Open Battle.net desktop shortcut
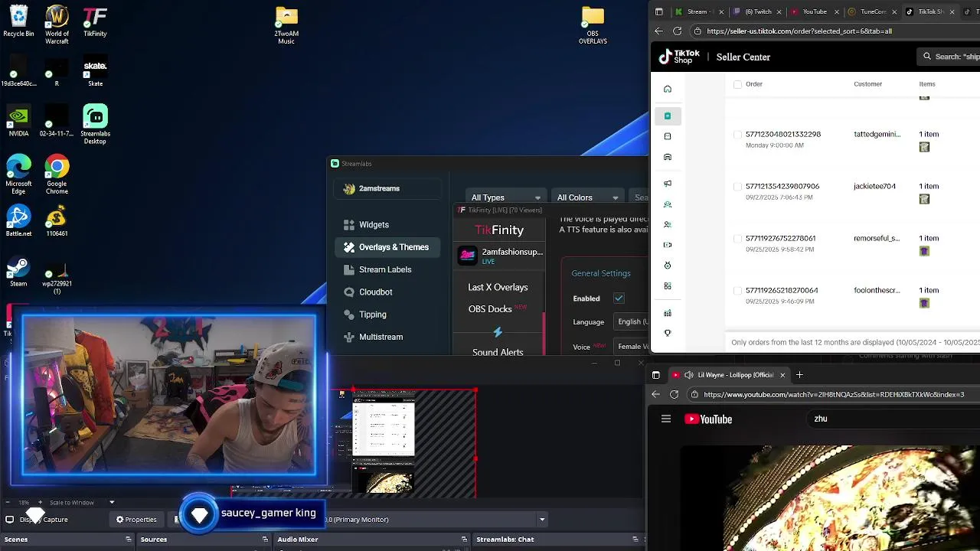The image size is (980, 551). (x=18, y=220)
